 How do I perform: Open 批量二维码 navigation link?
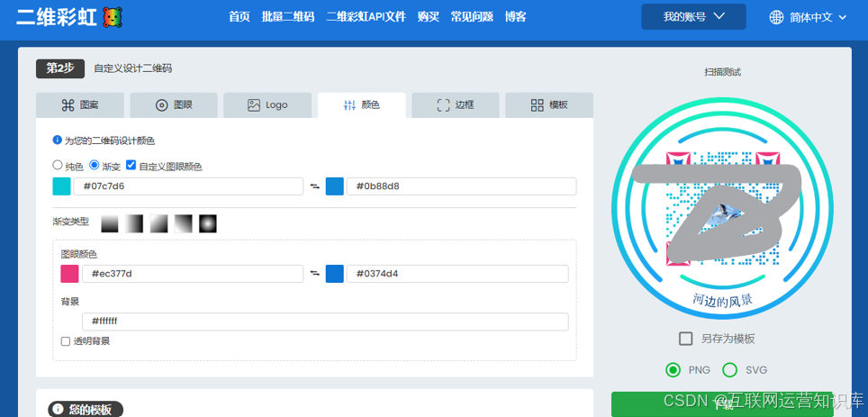tap(288, 17)
